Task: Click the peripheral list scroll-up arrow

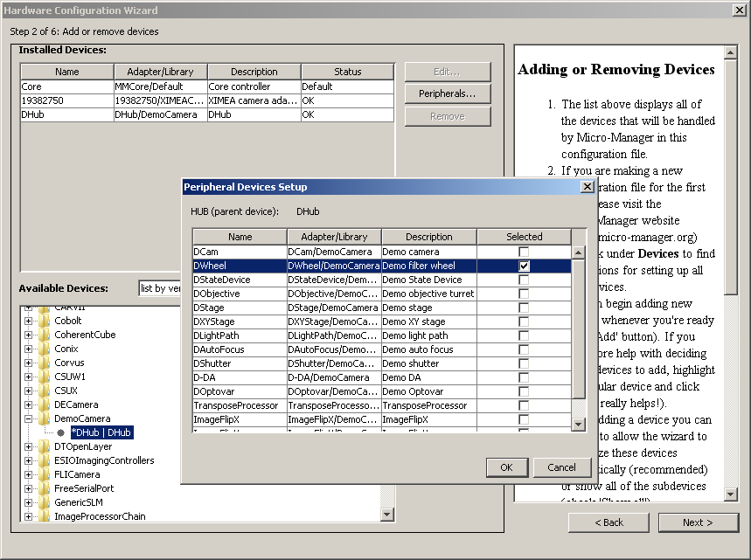Action: 579,252
